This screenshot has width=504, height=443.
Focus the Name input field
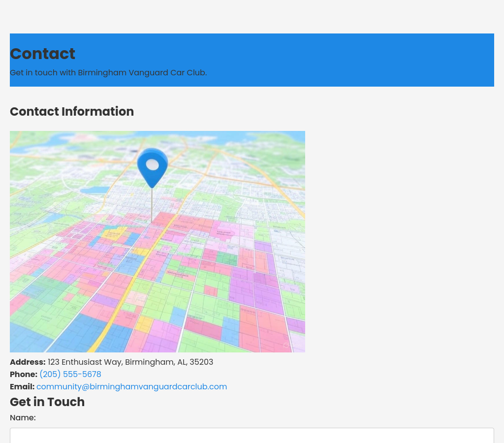[252, 436]
